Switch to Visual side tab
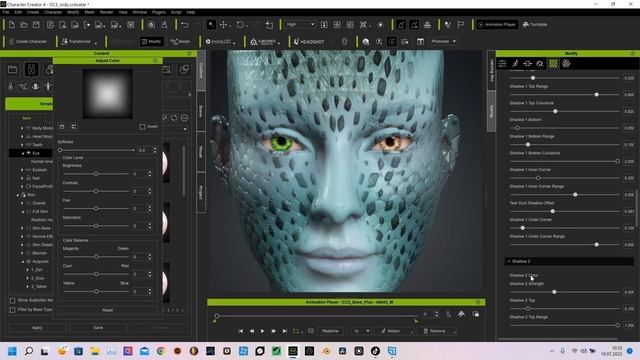640x360 pixels. pos(201,151)
